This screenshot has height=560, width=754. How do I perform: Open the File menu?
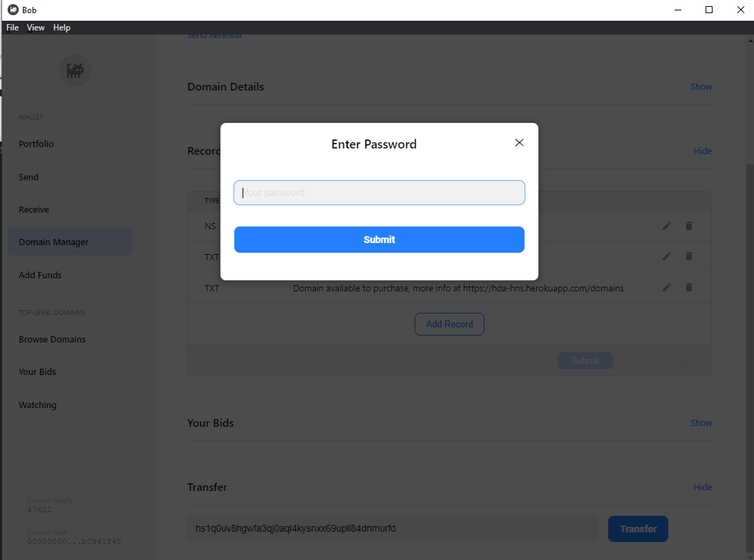coord(12,28)
